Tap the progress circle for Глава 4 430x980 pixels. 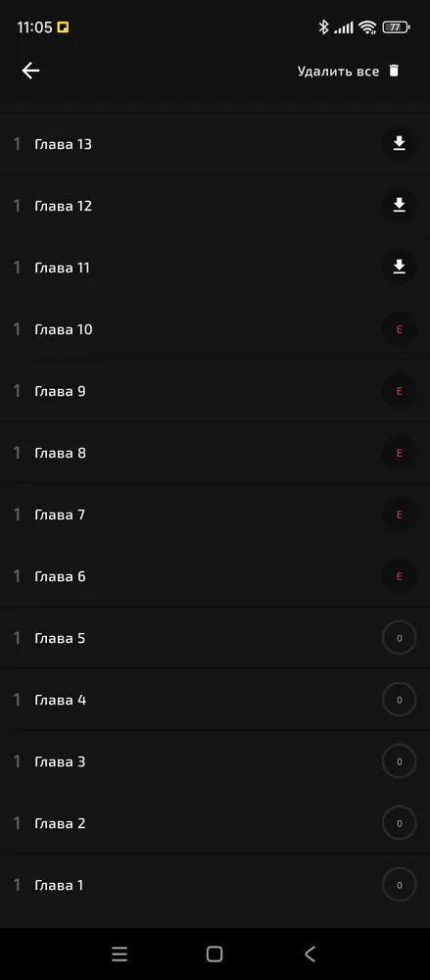click(400, 700)
